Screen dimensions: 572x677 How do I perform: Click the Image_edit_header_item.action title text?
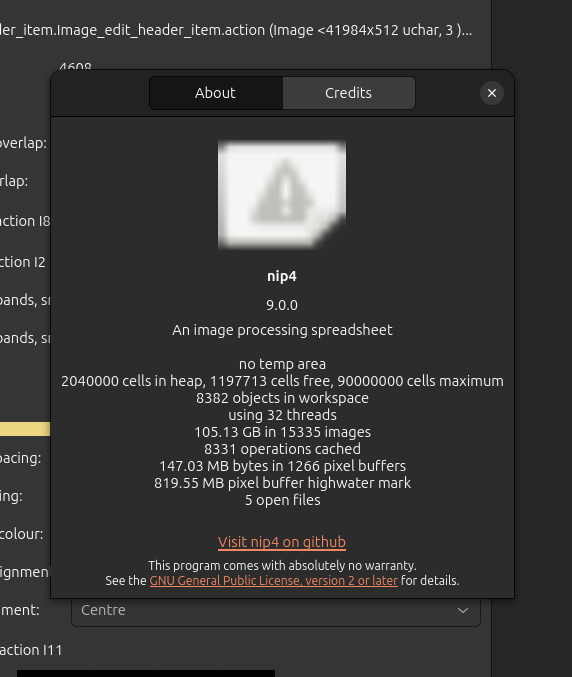(236, 30)
